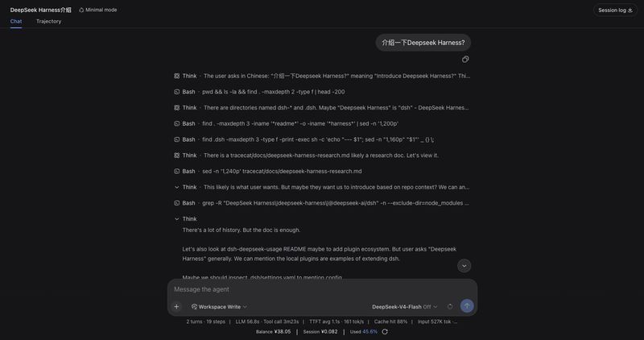Click the send arrow button
The width and height of the screenshot is (644, 340).
pyautogui.click(x=467, y=306)
